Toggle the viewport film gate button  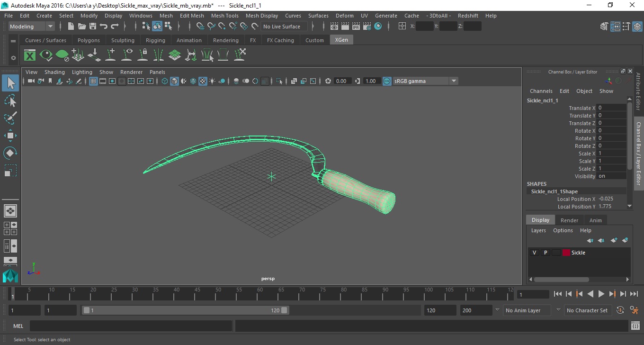click(103, 81)
